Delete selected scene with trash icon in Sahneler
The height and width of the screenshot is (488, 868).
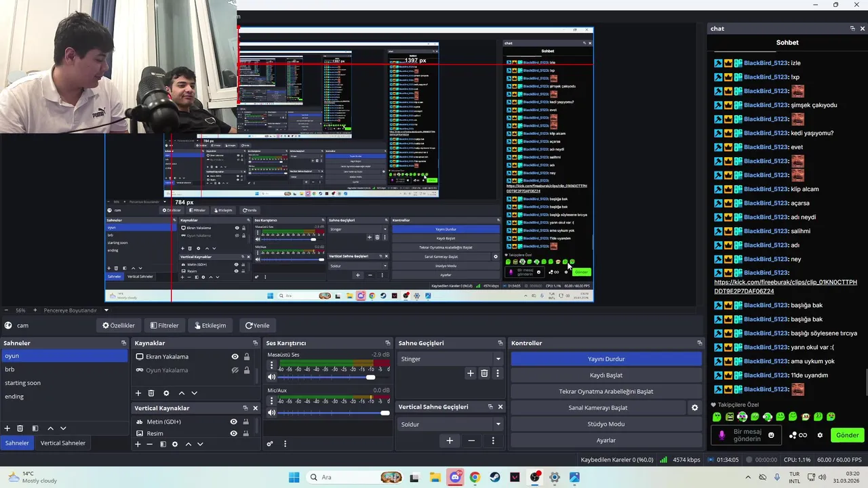(x=20, y=428)
